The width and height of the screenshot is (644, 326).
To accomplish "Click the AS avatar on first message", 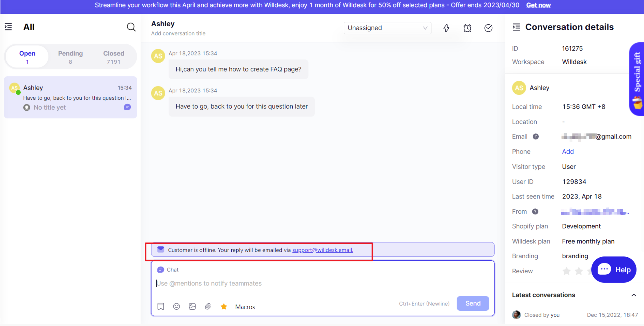I will point(158,56).
